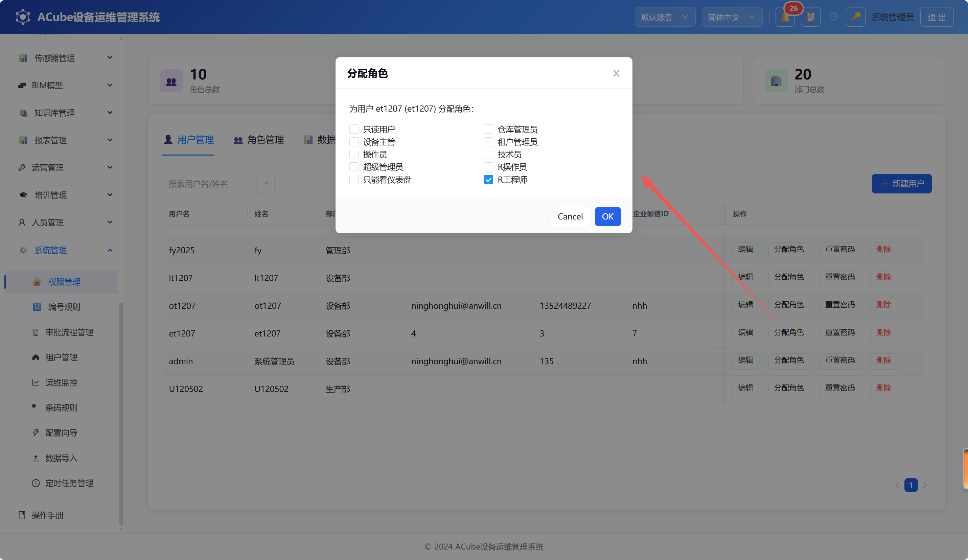Open 配置向导 in sidebar
968x560 pixels.
pyautogui.click(x=62, y=433)
